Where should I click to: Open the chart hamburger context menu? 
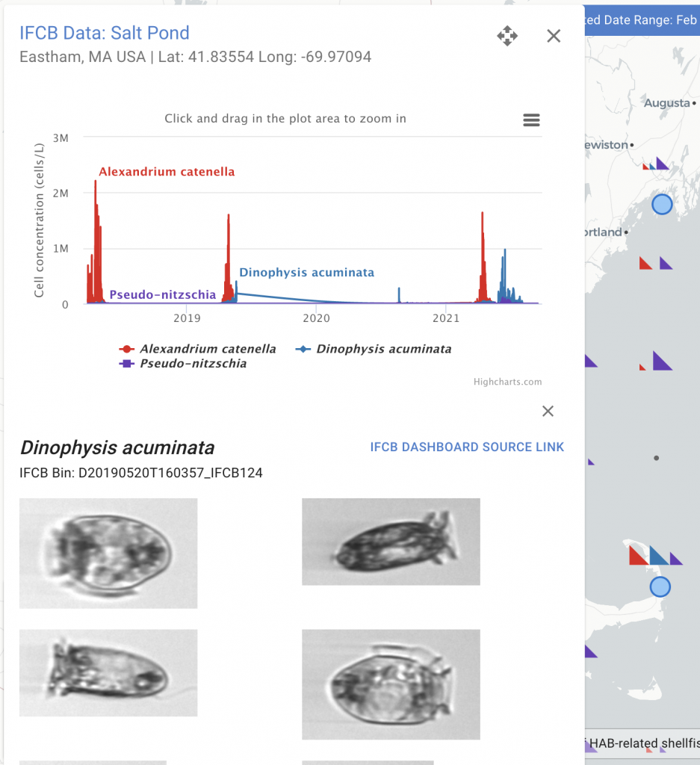tap(531, 120)
